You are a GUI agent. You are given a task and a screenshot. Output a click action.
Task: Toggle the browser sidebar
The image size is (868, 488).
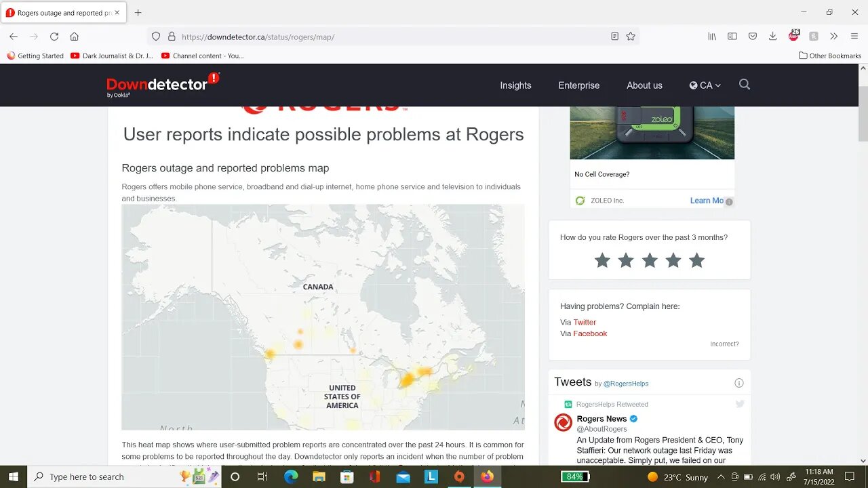pyautogui.click(x=732, y=37)
